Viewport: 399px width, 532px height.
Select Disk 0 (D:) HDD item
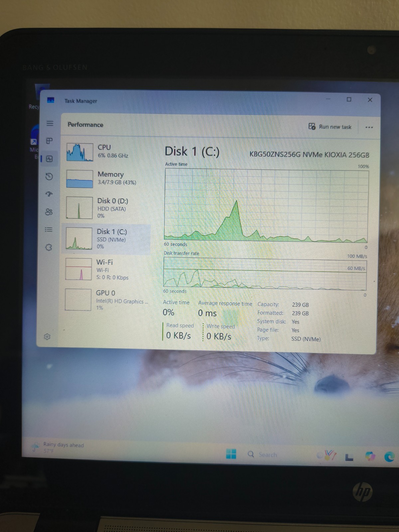click(x=106, y=208)
